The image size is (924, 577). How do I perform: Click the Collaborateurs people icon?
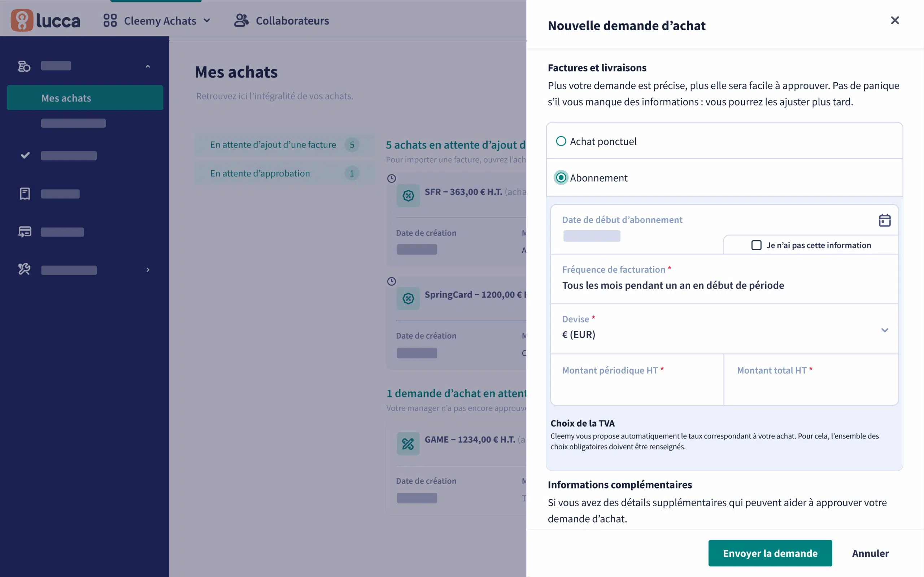click(241, 21)
